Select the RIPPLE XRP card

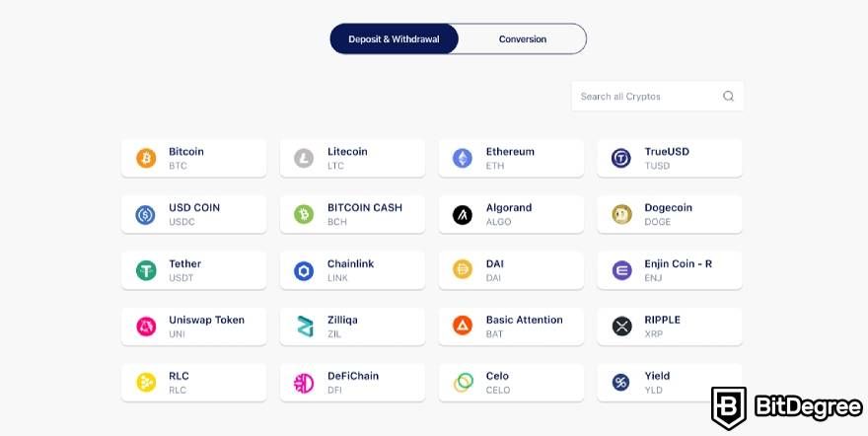pos(670,327)
